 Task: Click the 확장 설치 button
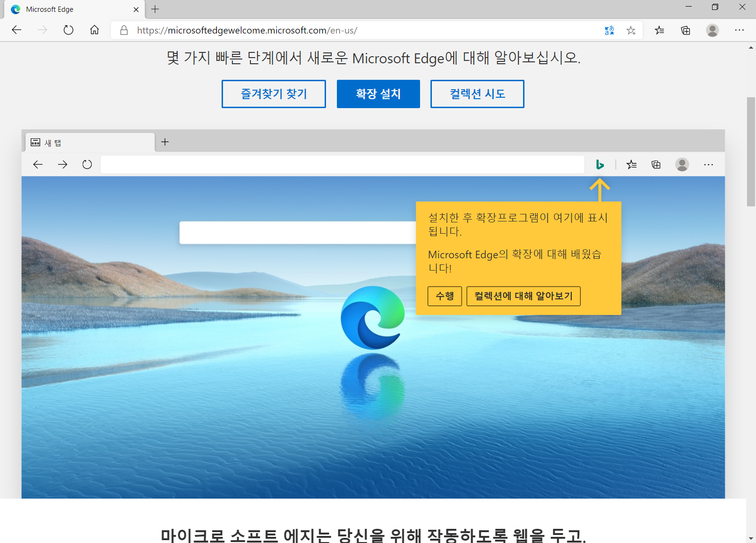(378, 94)
